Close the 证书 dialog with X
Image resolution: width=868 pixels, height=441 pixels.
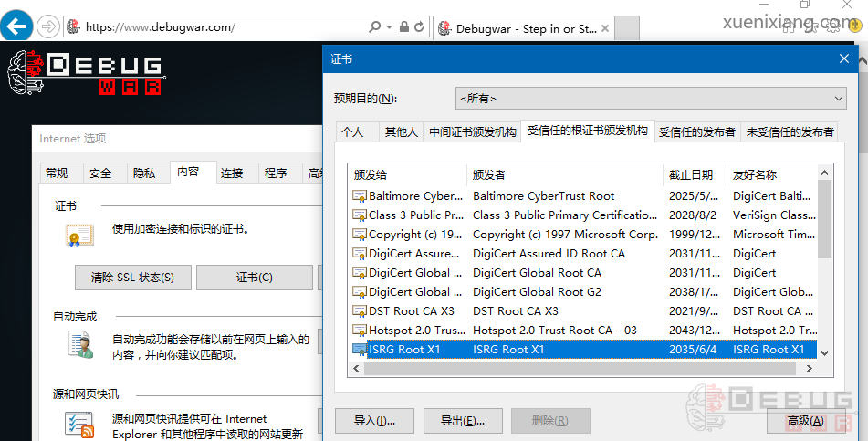[x=844, y=58]
